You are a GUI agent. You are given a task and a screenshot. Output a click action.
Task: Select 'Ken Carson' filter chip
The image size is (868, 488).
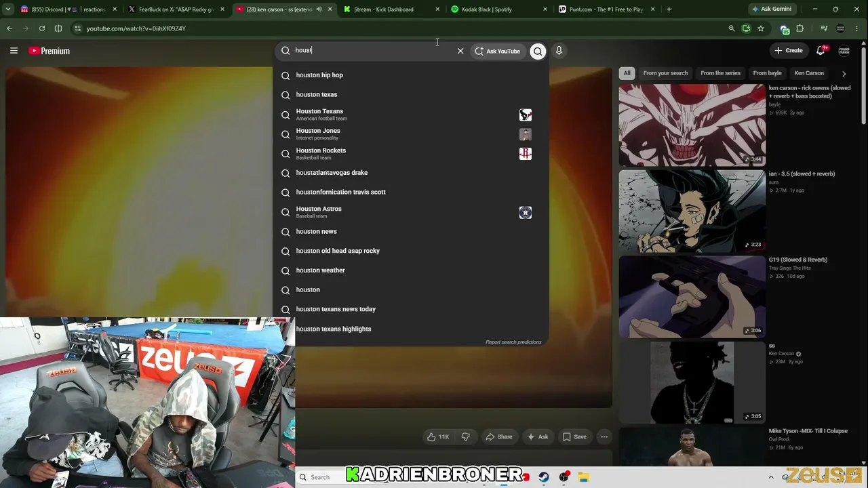[x=809, y=73]
